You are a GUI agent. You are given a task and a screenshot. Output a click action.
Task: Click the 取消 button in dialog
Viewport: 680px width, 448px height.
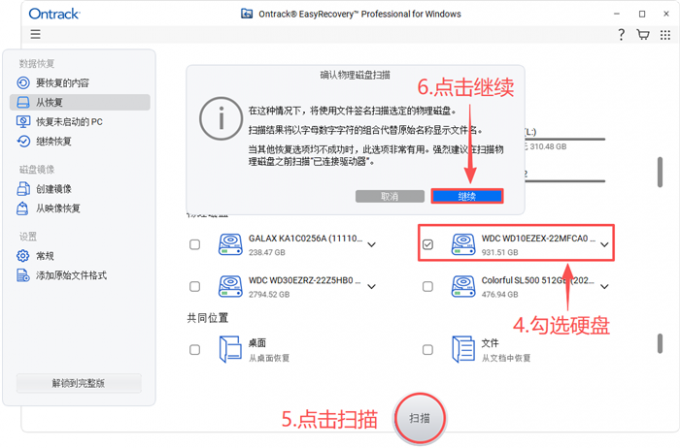point(390,196)
